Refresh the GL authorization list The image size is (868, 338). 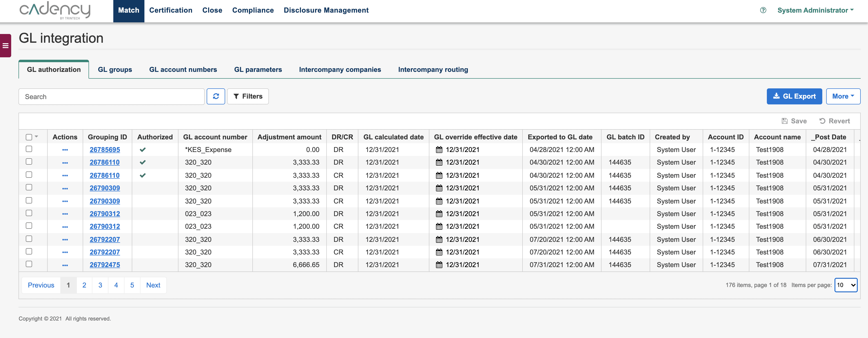pyautogui.click(x=216, y=96)
